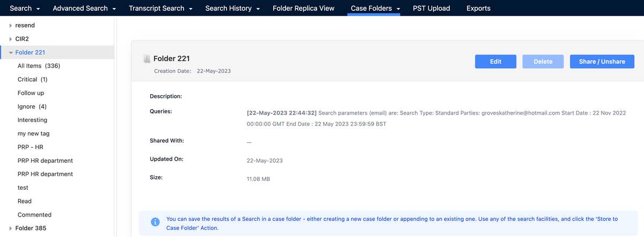This screenshot has height=237, width=644.
Task: Expand the CIR2 folder in sidebar
Action: click(11, 39)
